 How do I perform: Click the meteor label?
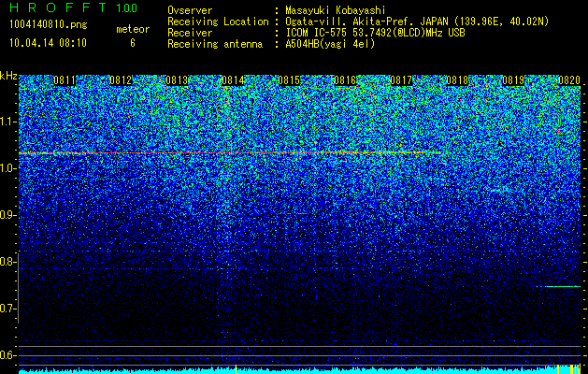[x=133, y=29]
